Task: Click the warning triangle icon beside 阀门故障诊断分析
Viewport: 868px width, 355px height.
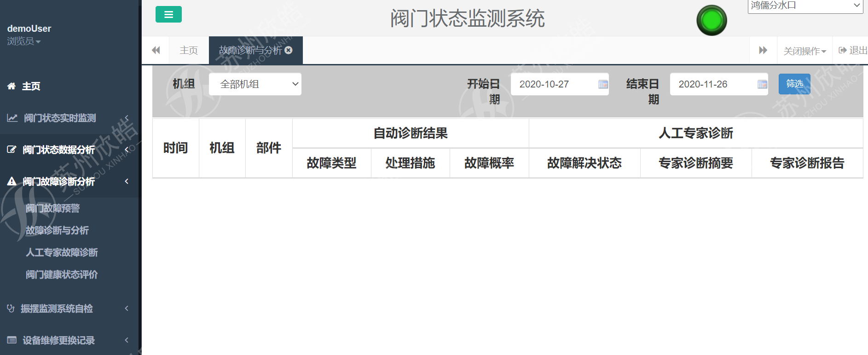Action: point(12,181)
